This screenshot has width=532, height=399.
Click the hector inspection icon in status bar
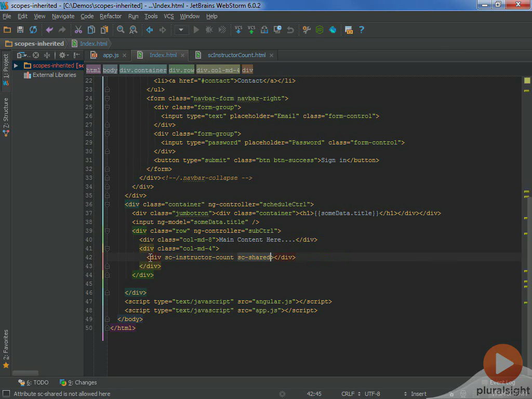click(463, 394)
